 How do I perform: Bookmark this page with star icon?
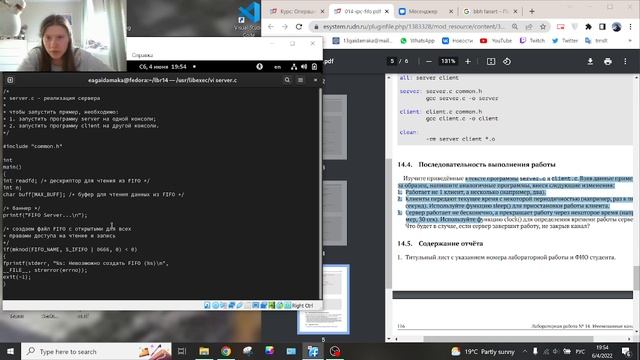click(x=543, y=27)
